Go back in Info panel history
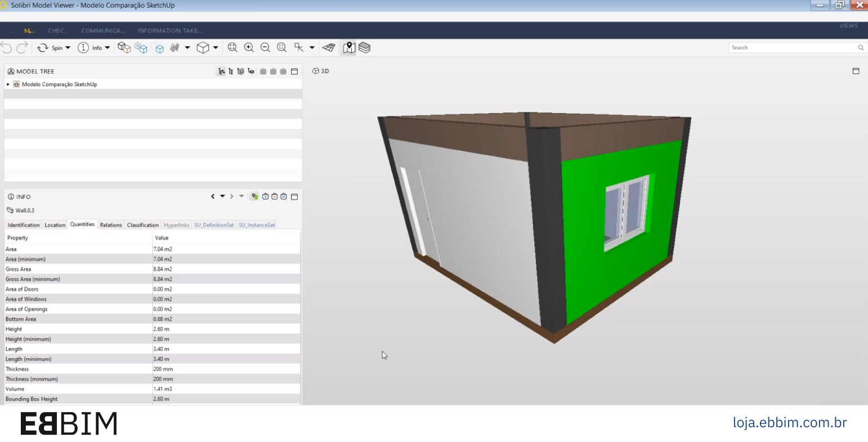Screen dimensions: 868x442 coord(213,196)
